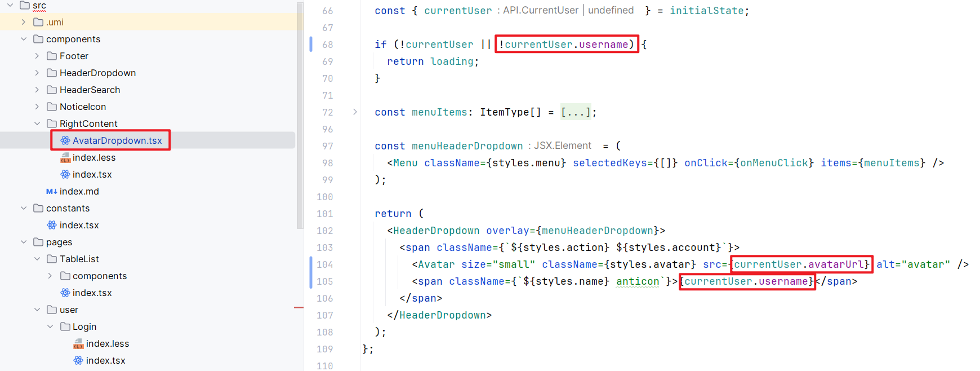Open index.tsx inside the Login folder
This screenshot has height=371, width=980.
[105, 360]
